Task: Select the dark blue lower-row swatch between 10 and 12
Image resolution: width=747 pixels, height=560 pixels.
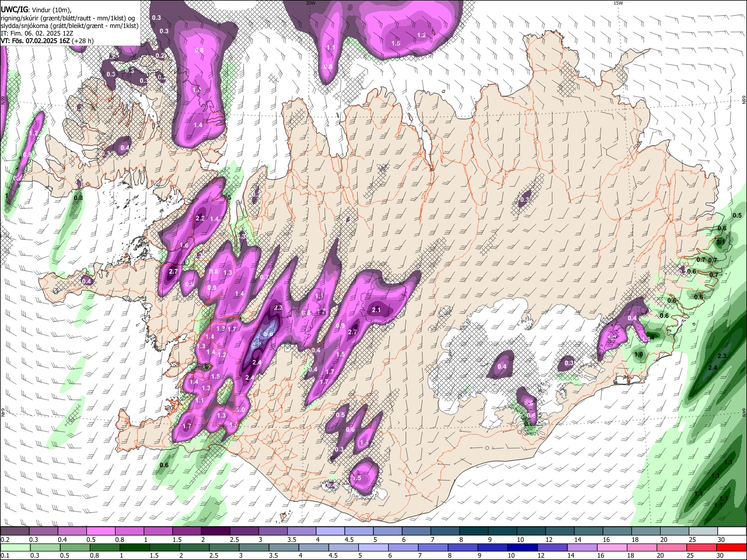Action: click(x=522, y=547)
